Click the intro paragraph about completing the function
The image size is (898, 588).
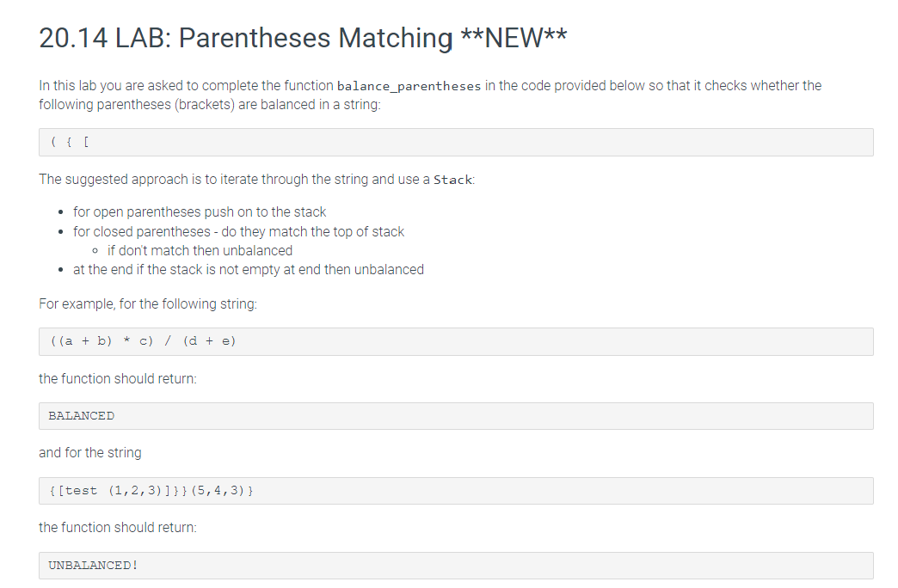[430, 95]
